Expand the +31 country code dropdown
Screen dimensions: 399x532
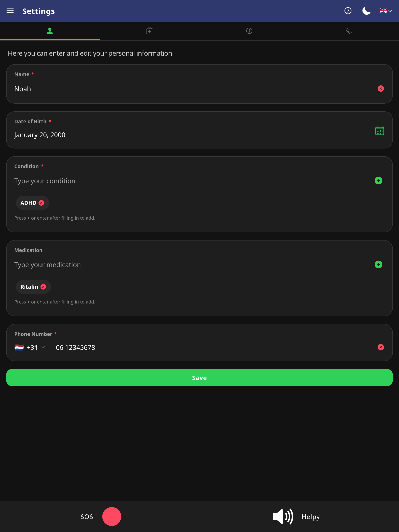pos(30,347)
